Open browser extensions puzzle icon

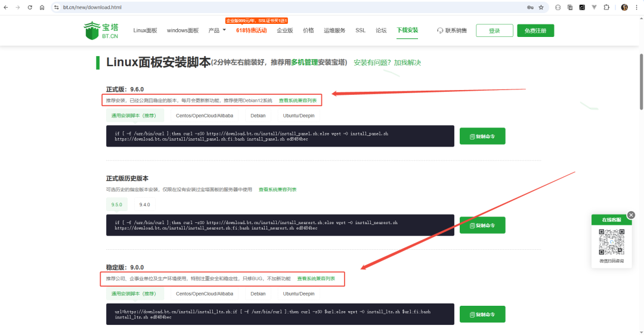(x=606, y=7)
